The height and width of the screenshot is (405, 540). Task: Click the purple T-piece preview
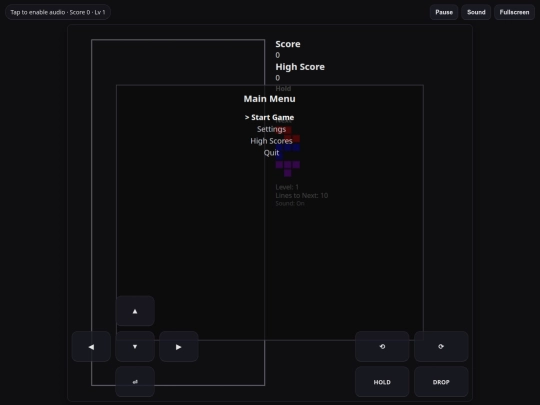click(288, 168)
